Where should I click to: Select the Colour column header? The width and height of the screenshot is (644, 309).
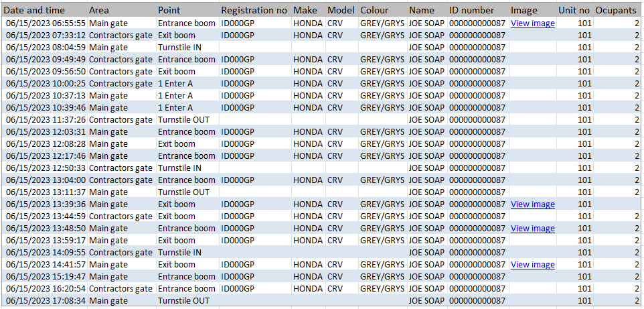coord(374,10)
